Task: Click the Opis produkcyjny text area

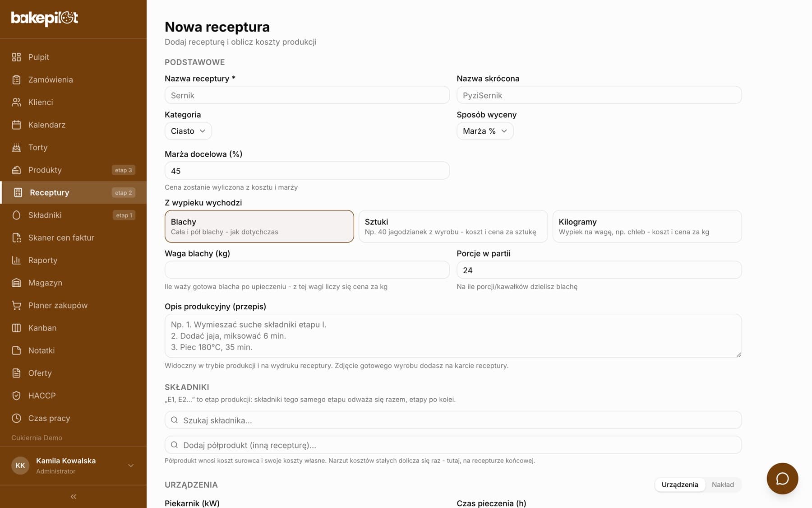Action: 453,336
